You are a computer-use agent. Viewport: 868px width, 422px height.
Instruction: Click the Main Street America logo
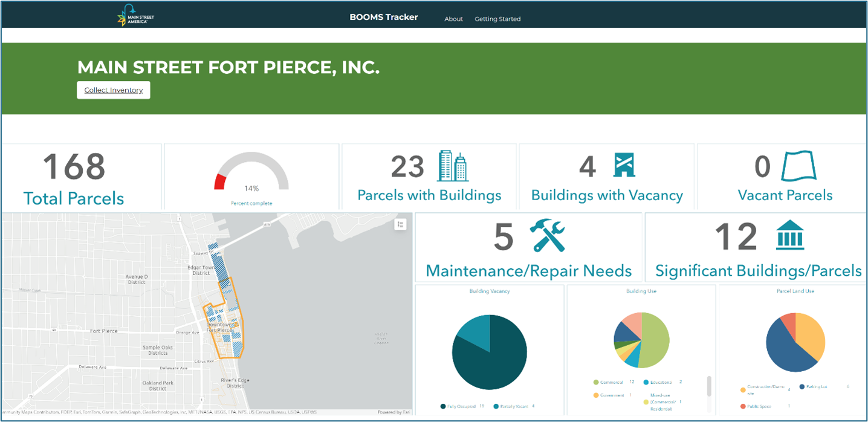click(x=136, y=16)
